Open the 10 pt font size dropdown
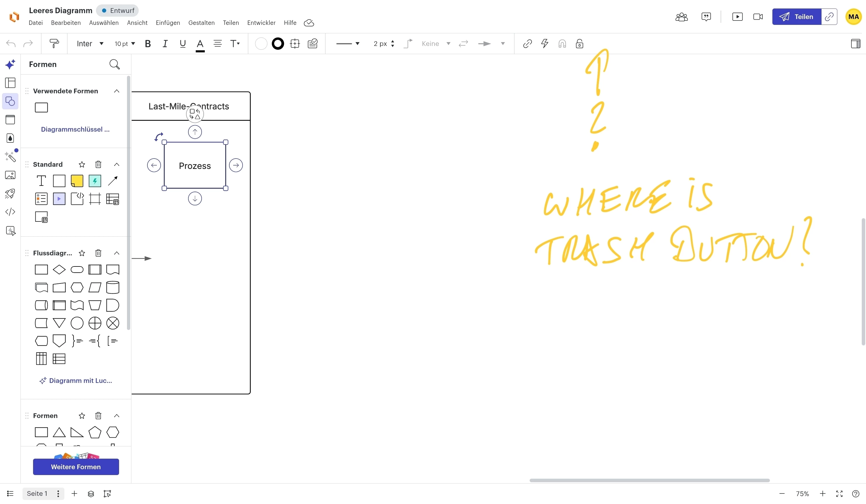866x504 pixels. (x=124, y=44)
